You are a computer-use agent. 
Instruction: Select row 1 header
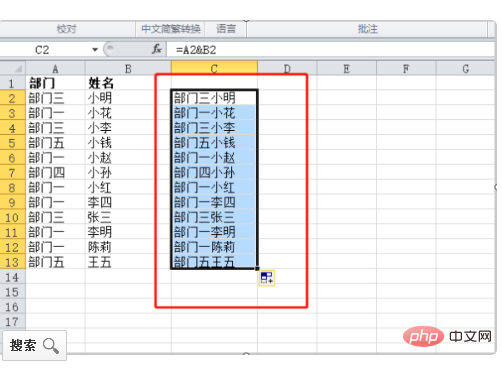click(13, 83)
